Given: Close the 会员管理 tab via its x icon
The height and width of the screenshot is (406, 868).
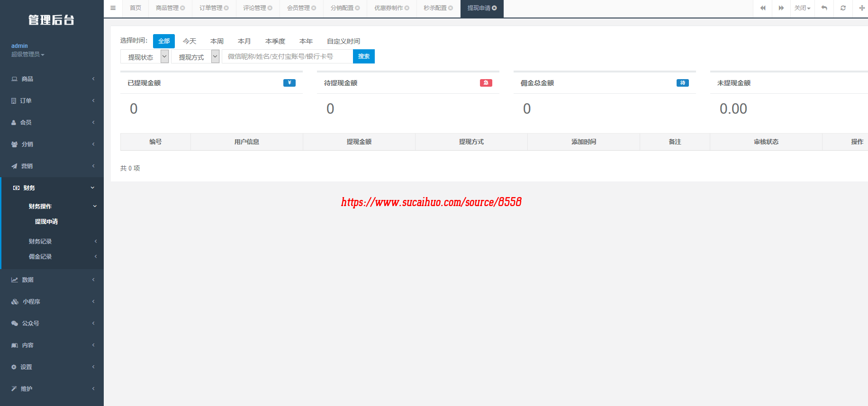Looking at the screenshot, I should (314, 8).
